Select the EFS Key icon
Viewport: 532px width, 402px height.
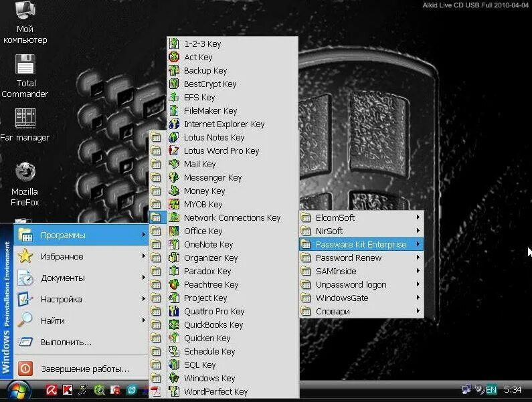[x=174, y=97]
